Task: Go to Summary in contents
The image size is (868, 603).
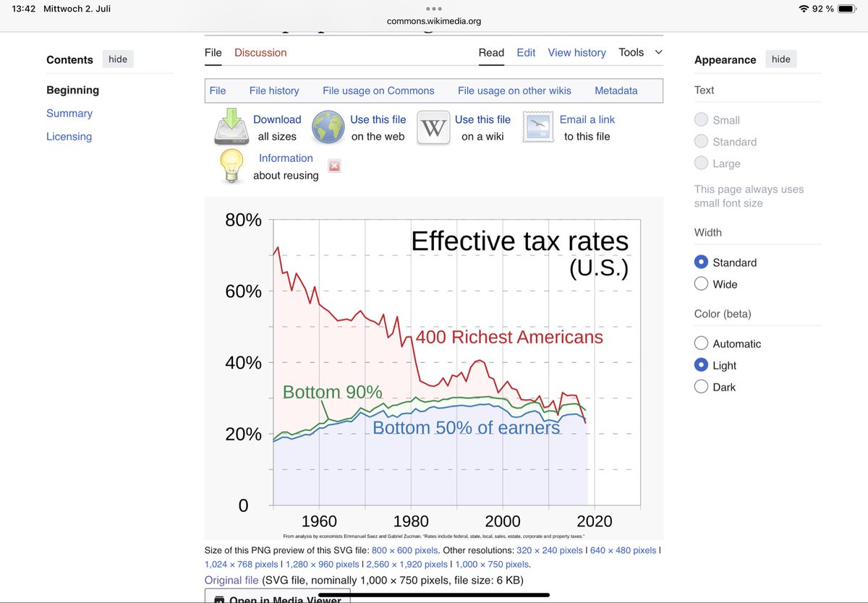Action: (69, 114)
